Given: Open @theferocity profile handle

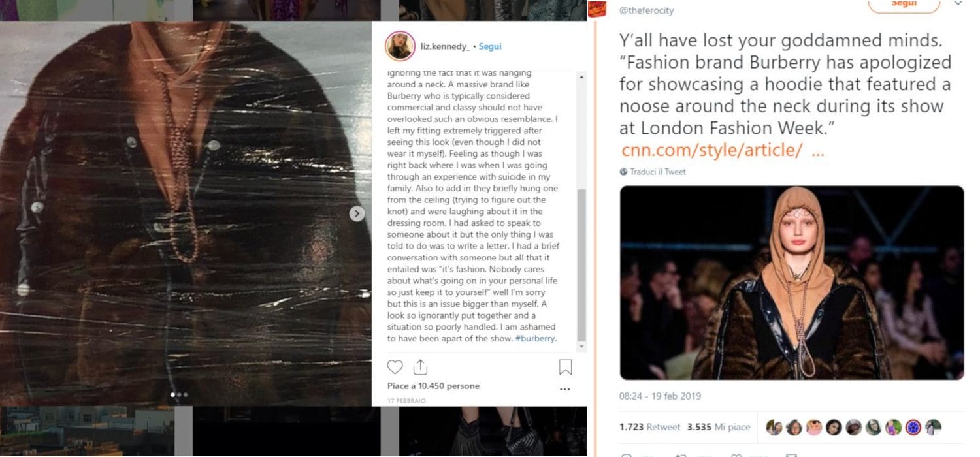Looking at the screenshot, I should pyautogui.click(x=646, y=10).
